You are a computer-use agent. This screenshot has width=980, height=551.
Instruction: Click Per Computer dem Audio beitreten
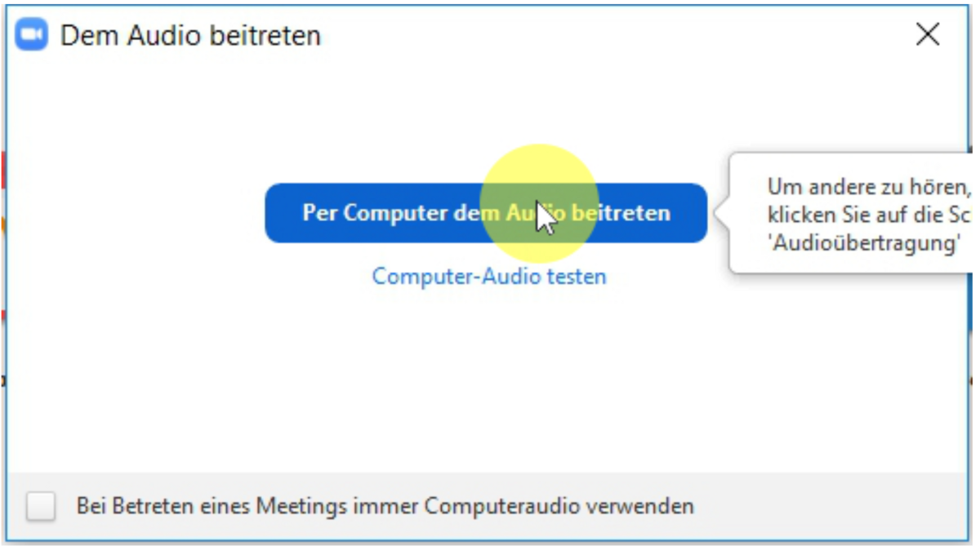tap(486, 213)
